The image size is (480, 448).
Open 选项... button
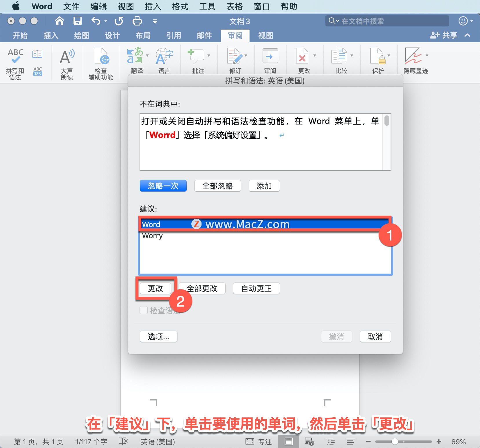159,336
